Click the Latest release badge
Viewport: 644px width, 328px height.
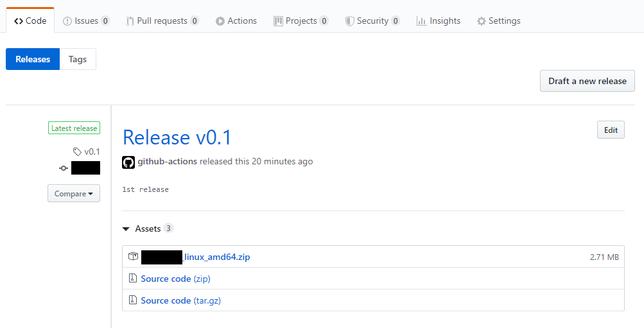74,128
